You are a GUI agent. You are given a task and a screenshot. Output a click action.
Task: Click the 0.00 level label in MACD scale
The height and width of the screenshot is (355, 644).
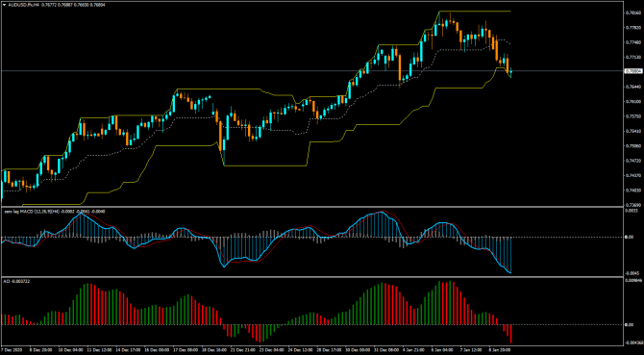point(629,237)
